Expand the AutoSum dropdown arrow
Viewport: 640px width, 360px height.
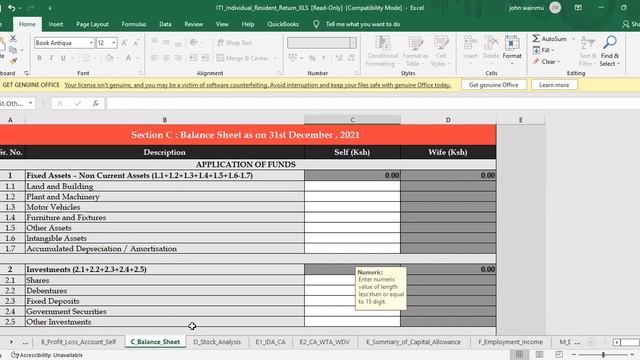pyautogui.click(x=573, y=39)
